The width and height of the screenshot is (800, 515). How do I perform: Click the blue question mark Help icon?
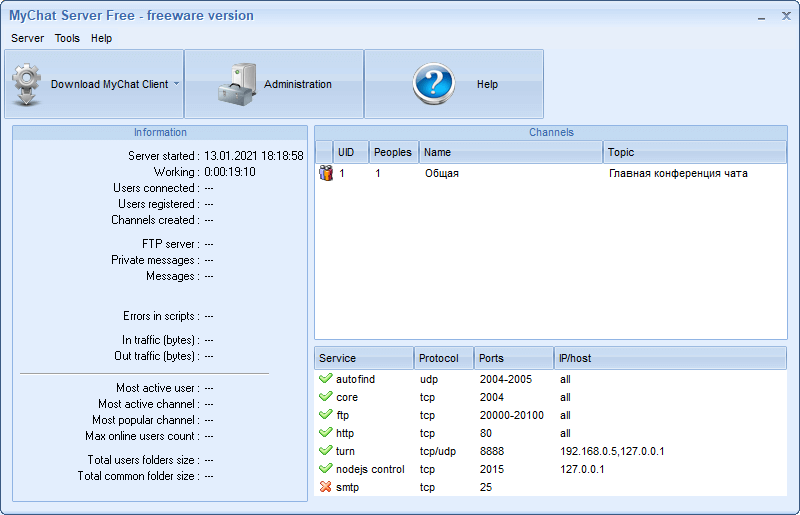[x=434, y=84]
